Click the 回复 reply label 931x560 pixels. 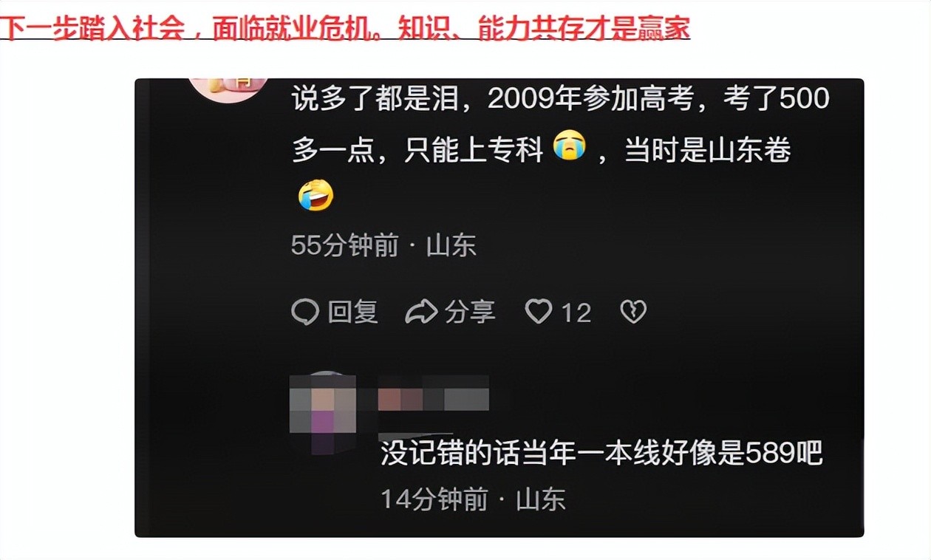[x=353, y=312]
